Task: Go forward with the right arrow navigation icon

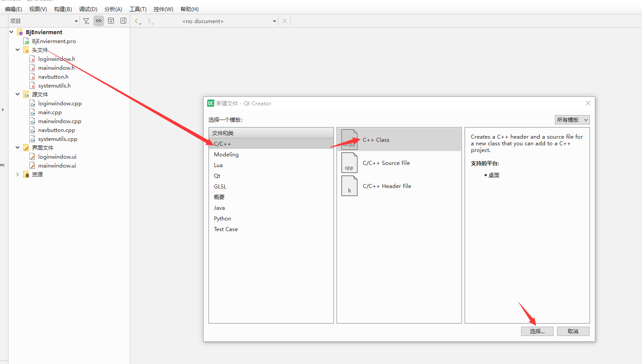Action: tap(150, 21)
